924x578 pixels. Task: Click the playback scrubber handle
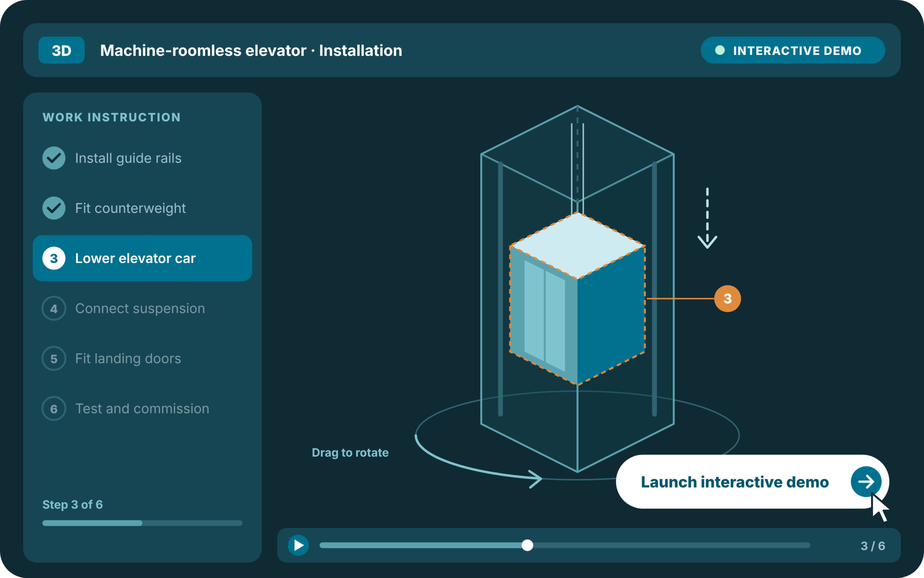[527, 545]
